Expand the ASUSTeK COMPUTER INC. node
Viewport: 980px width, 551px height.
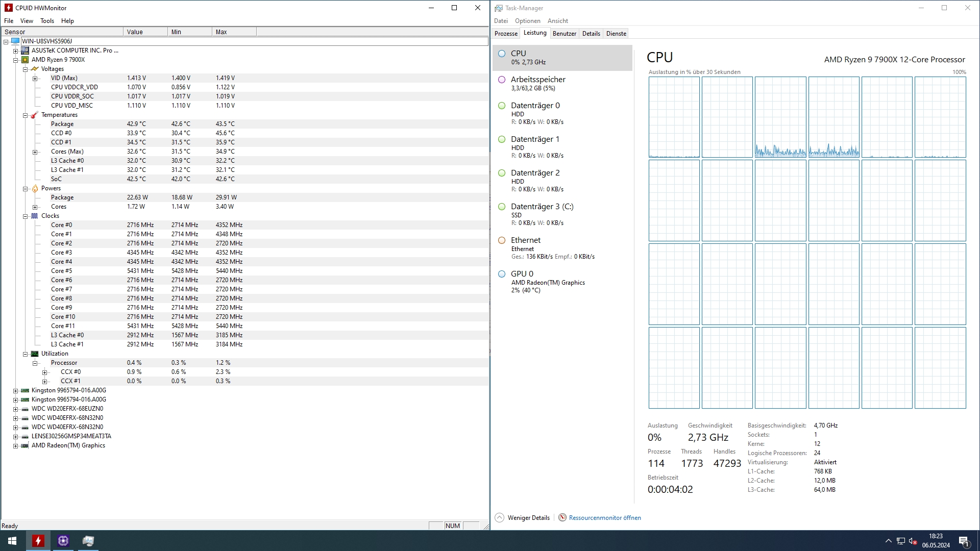15,51
